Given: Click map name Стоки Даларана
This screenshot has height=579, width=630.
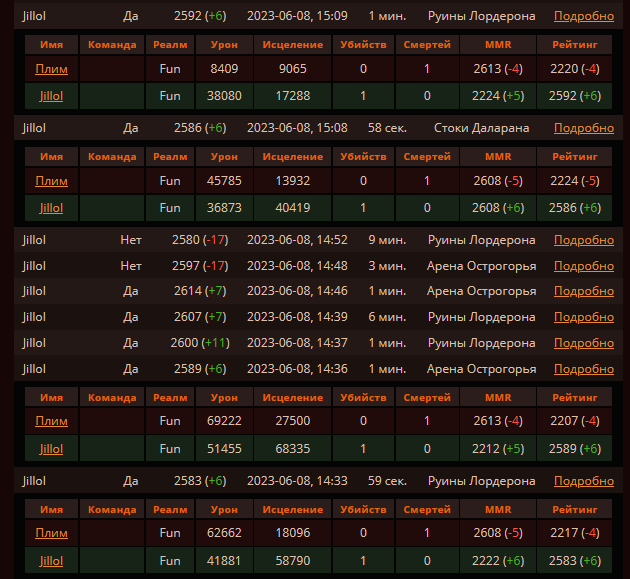Looking at the screenshot, I should point(481,128).
